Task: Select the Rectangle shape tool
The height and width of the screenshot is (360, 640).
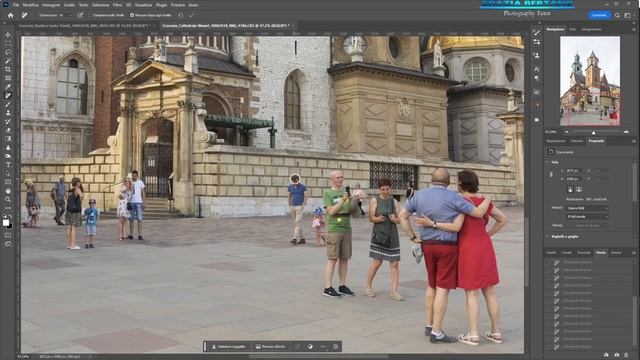Action: (x=8, y=182)
